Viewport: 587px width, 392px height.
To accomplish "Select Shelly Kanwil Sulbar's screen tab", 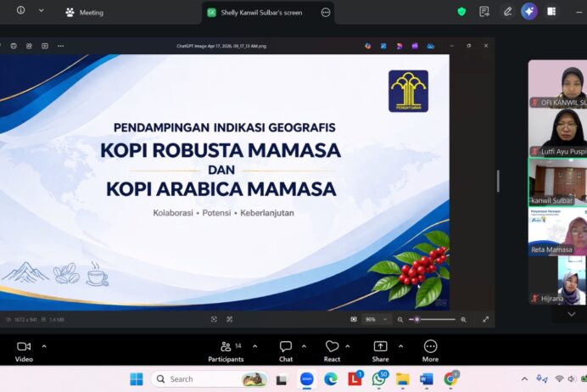I will [261, 13].
